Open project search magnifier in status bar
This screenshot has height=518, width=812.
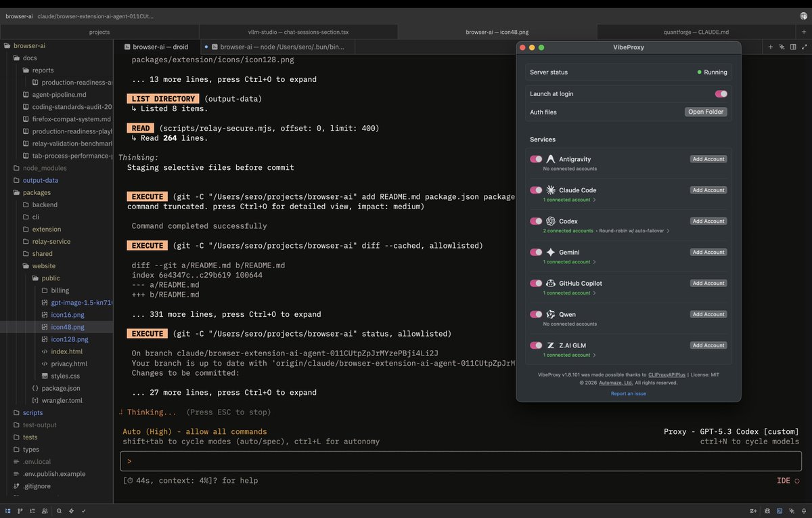pos(60,511)
